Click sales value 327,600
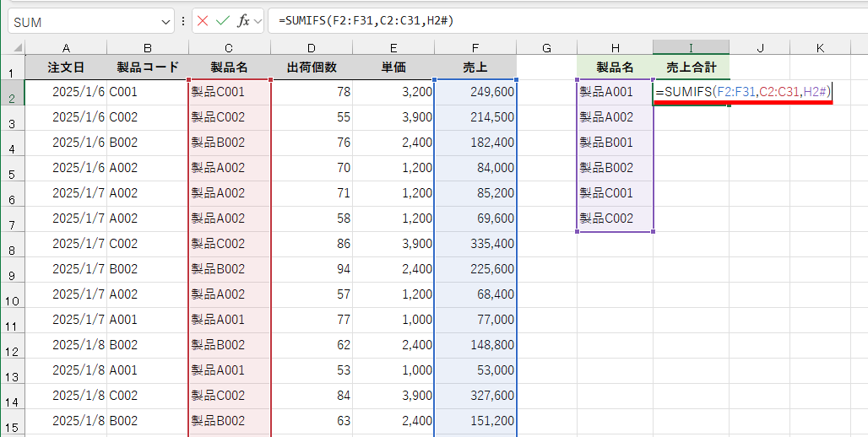The image size is (868, 437). point(475,396)
